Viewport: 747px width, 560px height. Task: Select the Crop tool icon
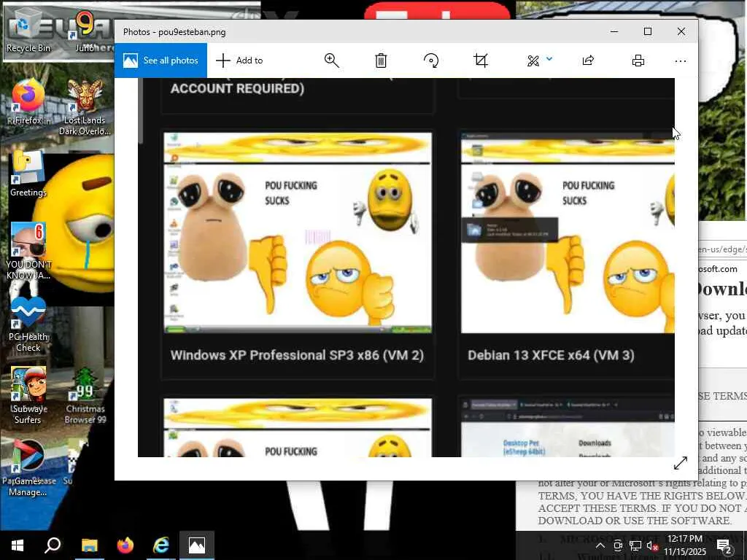pyautogui.click(x=481, y=61)
